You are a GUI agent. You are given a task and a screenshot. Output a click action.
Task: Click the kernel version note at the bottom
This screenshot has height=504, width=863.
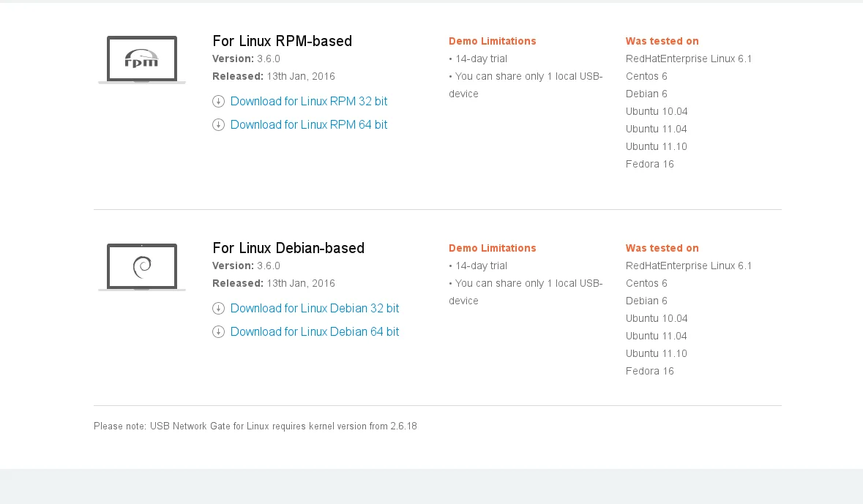(x=255, y=426)
